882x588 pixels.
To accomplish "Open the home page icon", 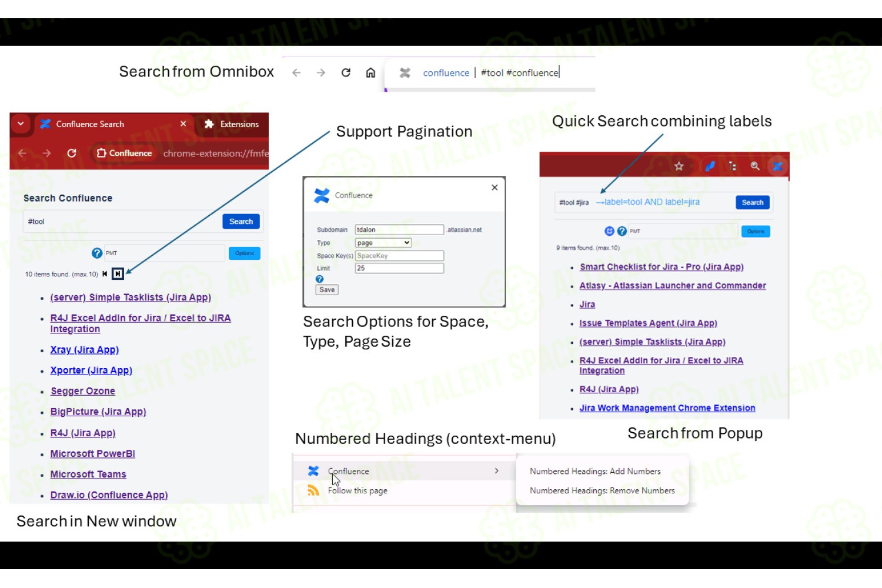I will point(370,72).
